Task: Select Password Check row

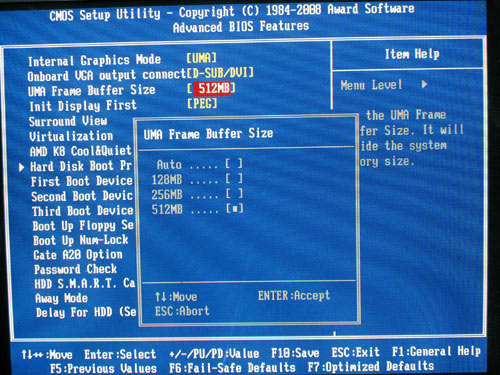Action: [x=76, y=269]
